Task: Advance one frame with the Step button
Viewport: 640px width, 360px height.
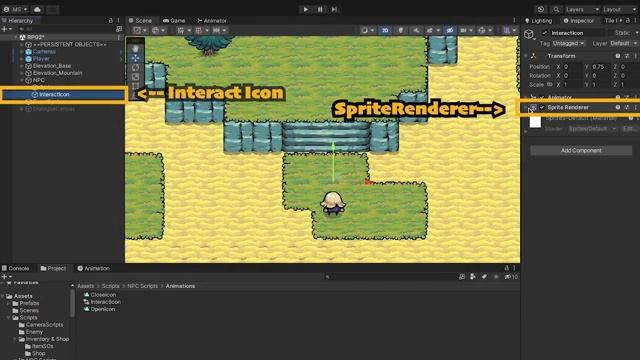Action: (334, 9)
